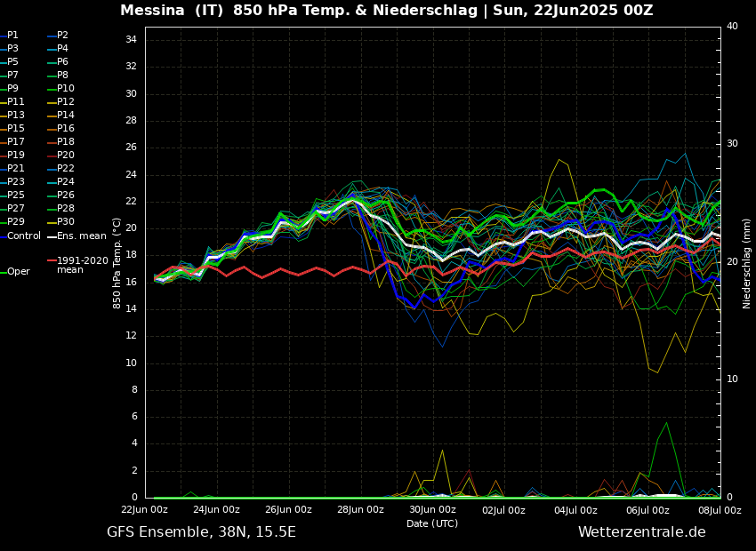This screenshot has width=756, height=551.
Task: Click the Ens. mean legend entry
Action: click(81, 236)
